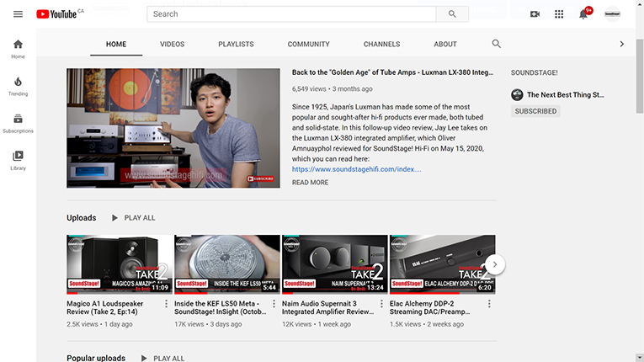The image size is (644, 362).
Task: Switch to the VIDEOS tab
Action: click(x=172, y=44)
